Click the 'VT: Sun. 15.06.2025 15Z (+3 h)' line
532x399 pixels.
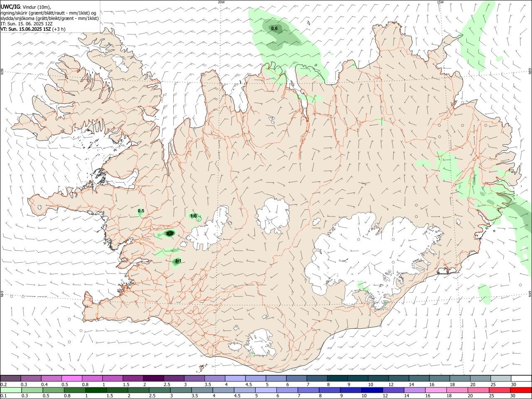pyautogui.click(x=33, y=29)
